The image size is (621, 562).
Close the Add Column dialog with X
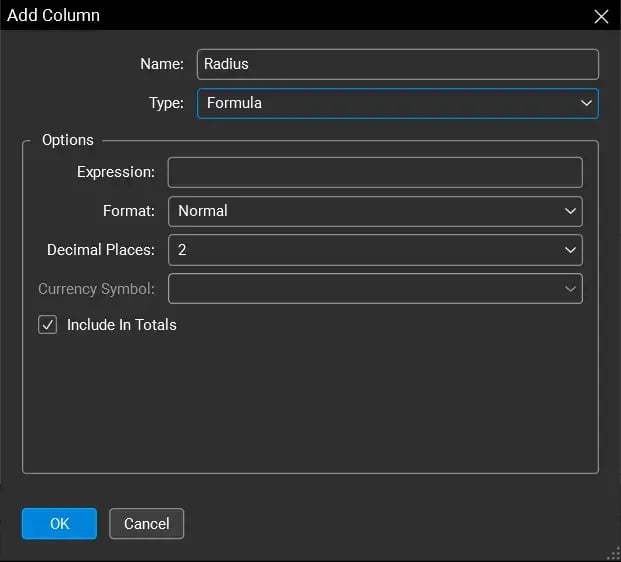[601, 16]
